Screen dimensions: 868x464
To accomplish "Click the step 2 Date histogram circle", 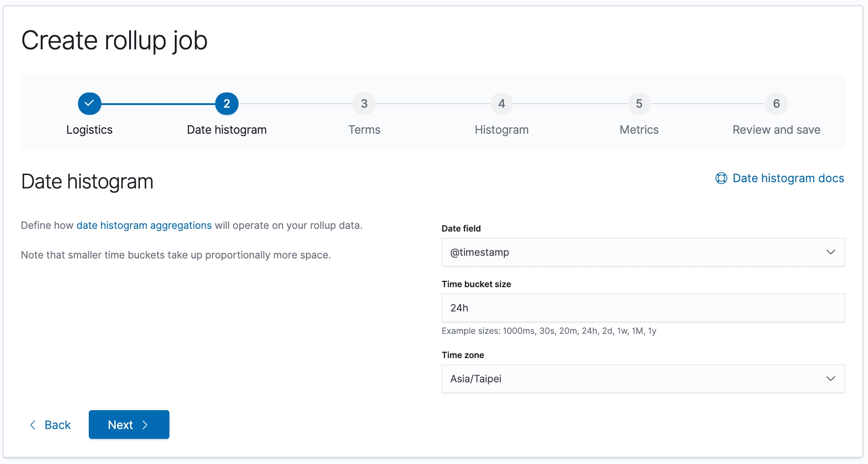I will coord(226,104).
